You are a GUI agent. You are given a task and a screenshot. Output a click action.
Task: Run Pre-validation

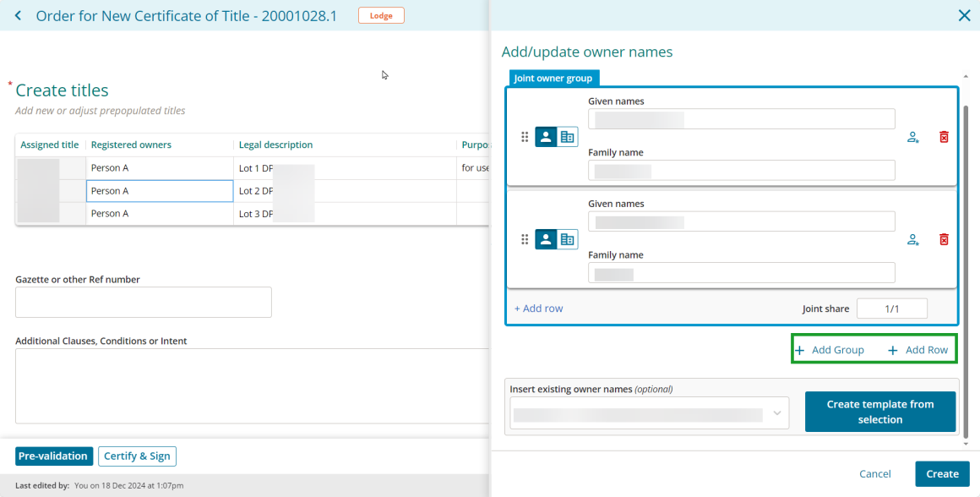(x=54, y=456)
